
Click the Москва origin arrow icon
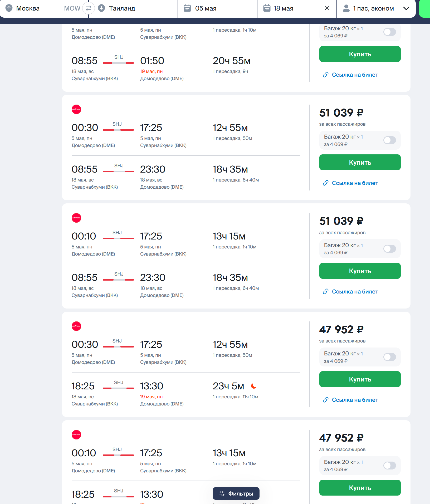click(x=9, y=8)
